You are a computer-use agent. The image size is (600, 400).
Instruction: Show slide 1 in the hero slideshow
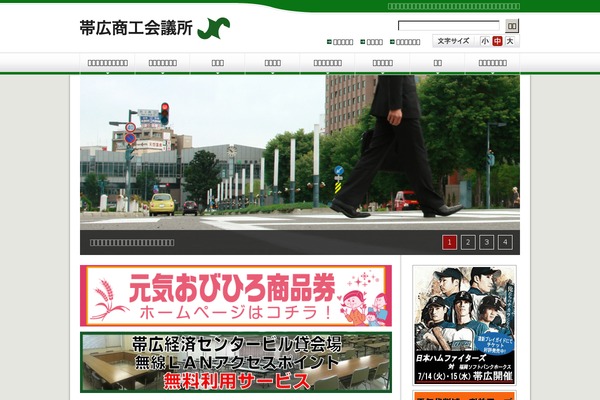(x=449, y=242)
